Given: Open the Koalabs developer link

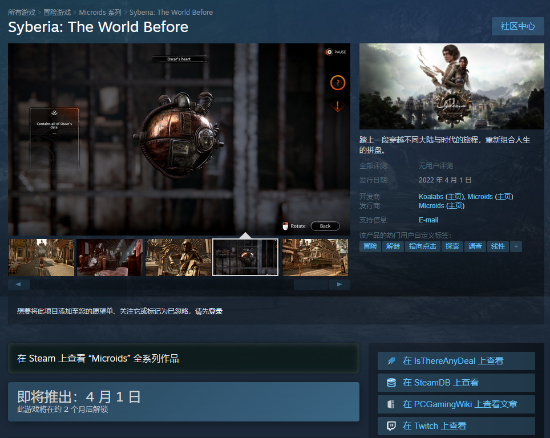Looking at the screenshot, I should pyautogui.click(x=431, y=197).
